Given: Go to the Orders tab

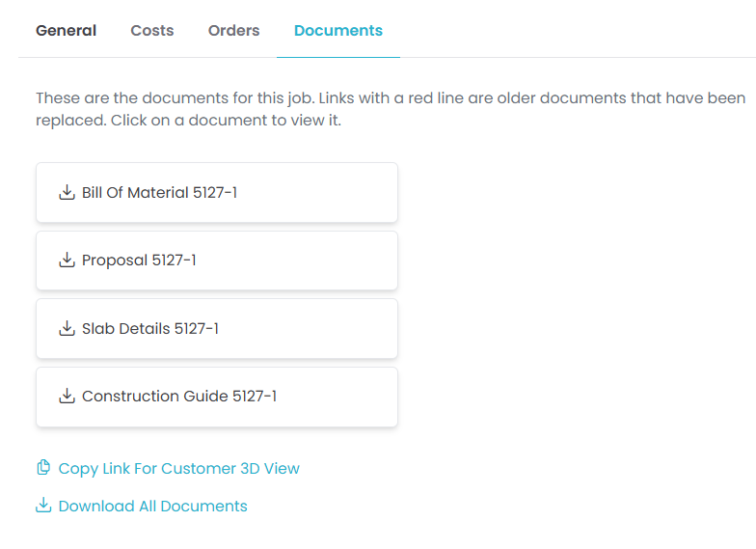Looking at the screenshot, I should tap(233, 31).
